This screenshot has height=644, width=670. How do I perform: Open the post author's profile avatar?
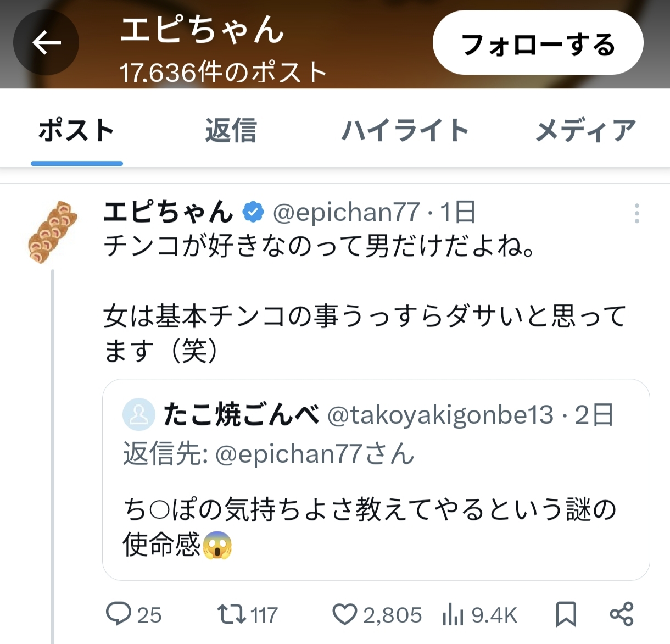[53, 232]
